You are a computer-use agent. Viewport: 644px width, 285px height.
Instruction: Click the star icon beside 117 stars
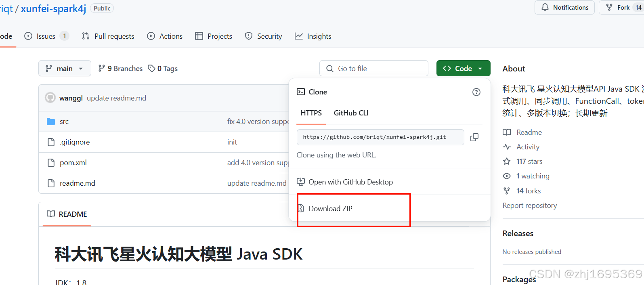coord(507,161)
